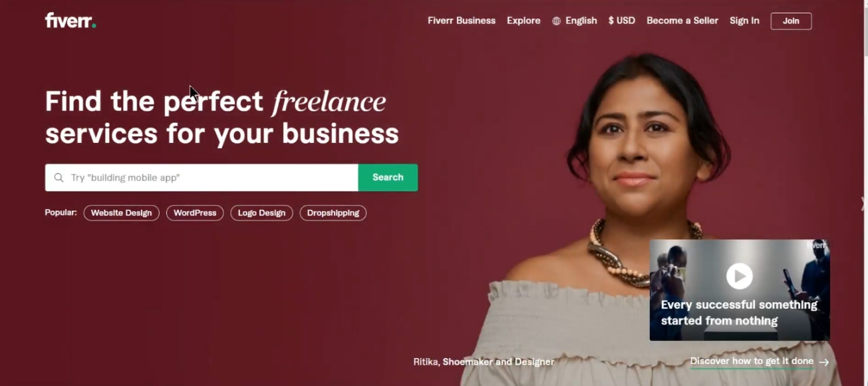
Task: Focus the "building mobile app" search field
Action: [x=202, y=177]
